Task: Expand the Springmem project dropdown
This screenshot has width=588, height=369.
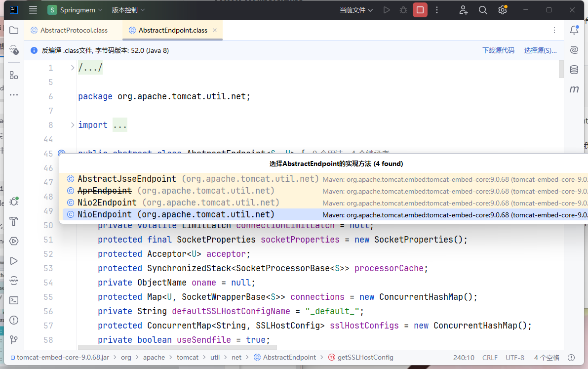Action: [75, 10]
